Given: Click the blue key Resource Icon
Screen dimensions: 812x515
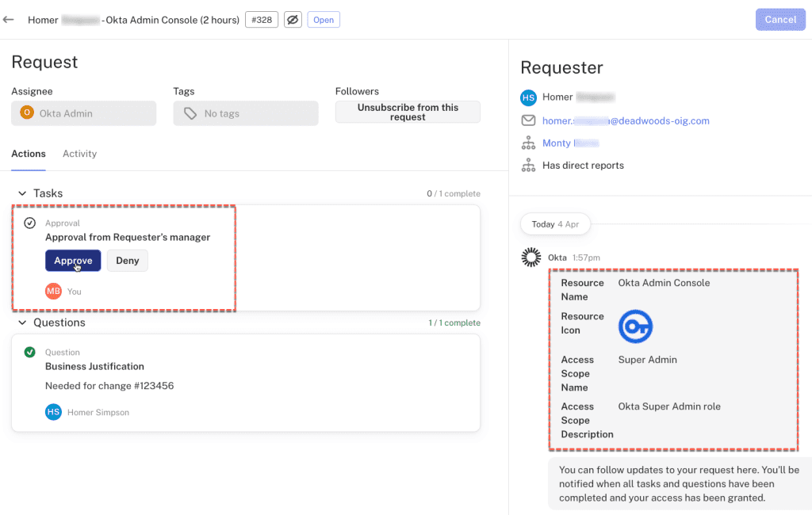Looking at the screenshot, I should tap(635, 326).
